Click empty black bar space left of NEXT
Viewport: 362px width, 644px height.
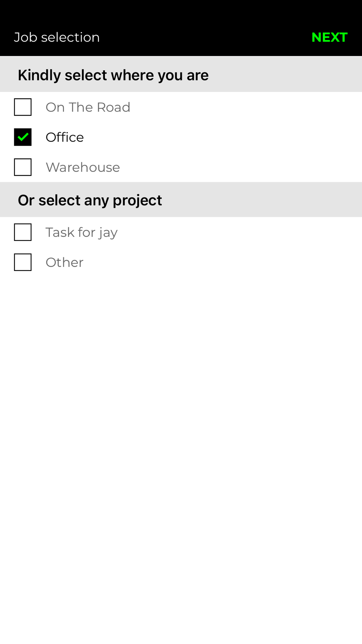coord(203,37)
